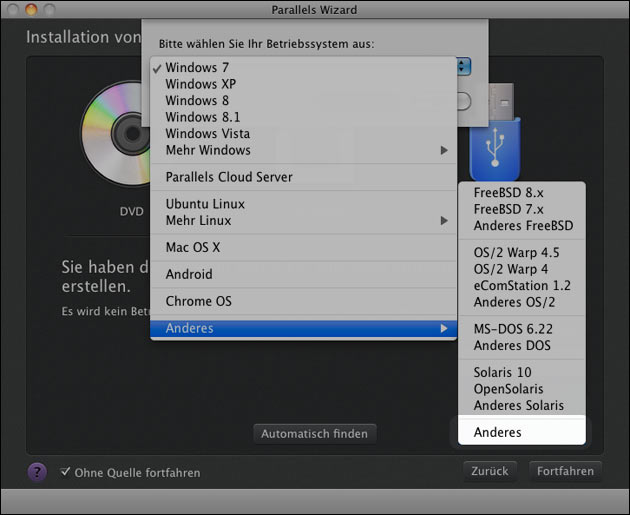Click the DVD disc icon
Viewport: 630px width, 515px height.
tap(117, 133)
